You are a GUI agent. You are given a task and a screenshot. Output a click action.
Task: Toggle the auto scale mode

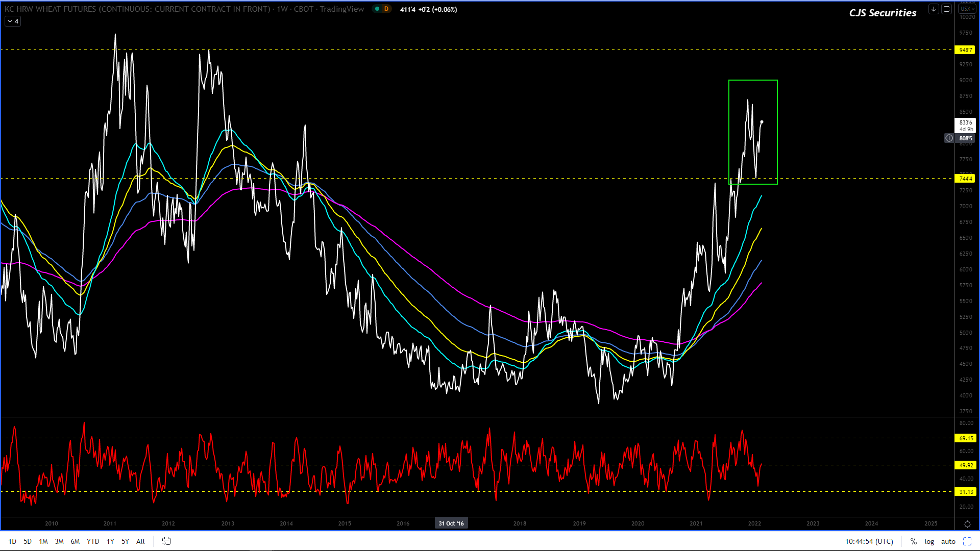coord(948,541)
